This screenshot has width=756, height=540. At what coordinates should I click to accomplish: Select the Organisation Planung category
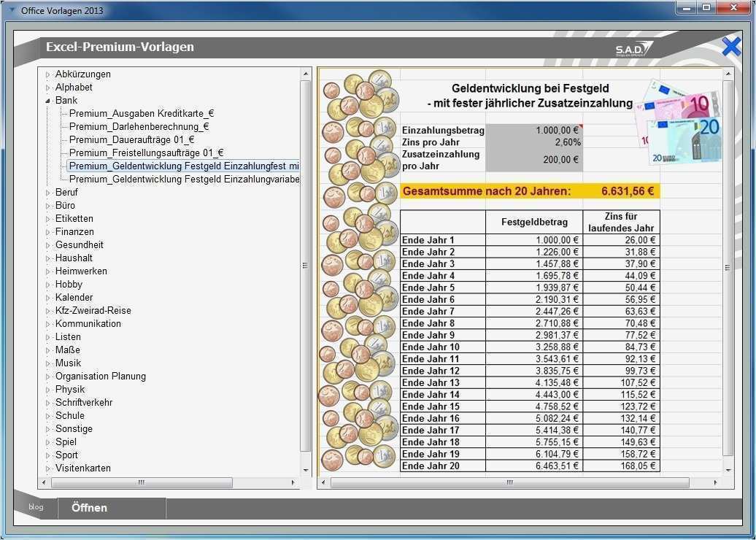pyautogui.click(x=100, y=376)
